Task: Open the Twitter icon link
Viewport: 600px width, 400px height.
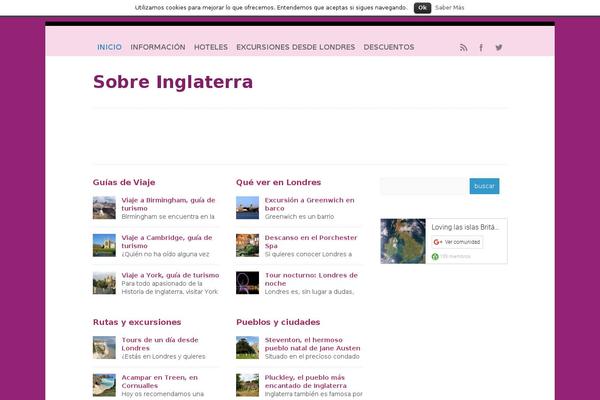Action: pos(499,47)
